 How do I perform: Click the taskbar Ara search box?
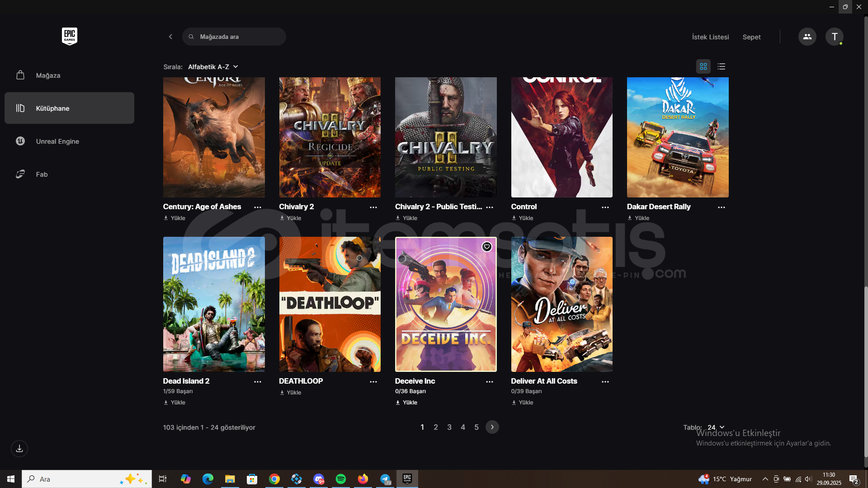(x=87, y=479)
